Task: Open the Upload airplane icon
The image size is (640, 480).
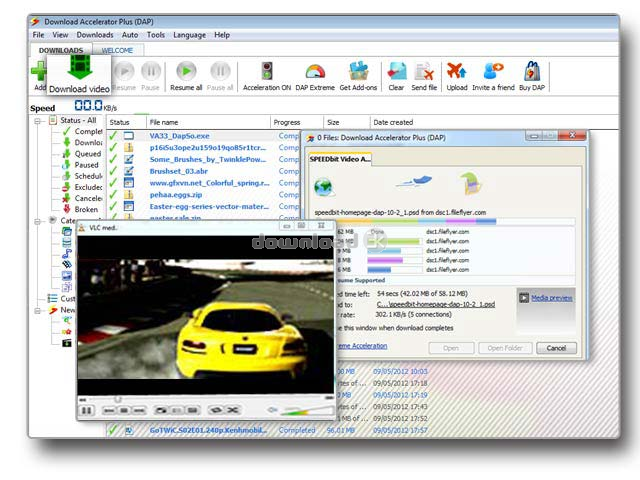Action: [457, 72]
